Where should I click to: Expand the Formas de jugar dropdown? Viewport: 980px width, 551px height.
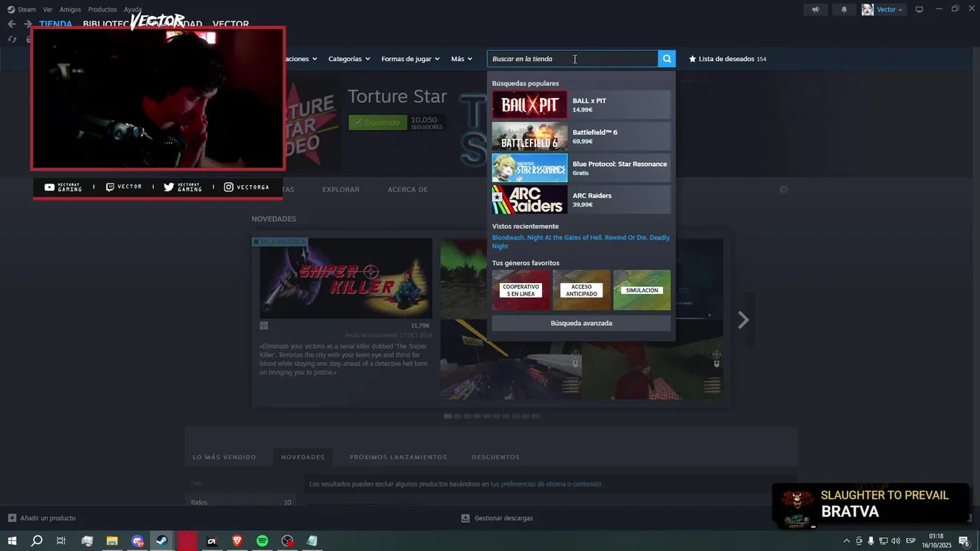pyautogui.click(x=410, y=59)
